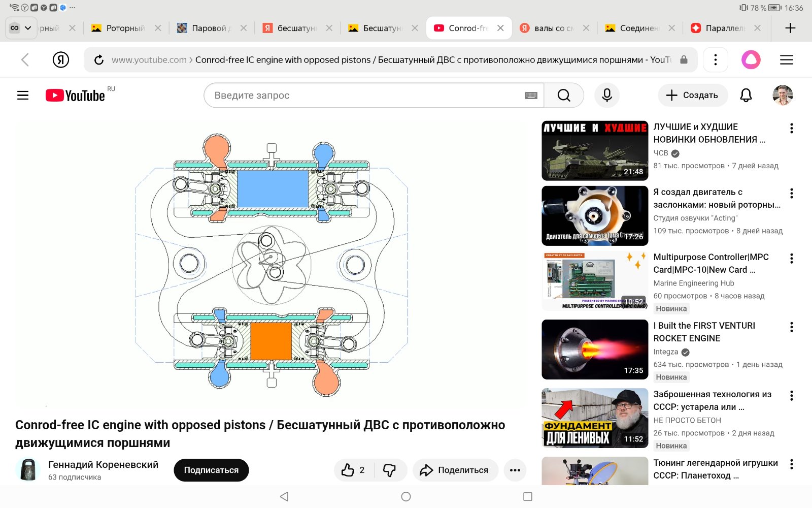Click the Поделиться share button
The width and height of the screenshot is (812, 508).
(x=455, y=470)
